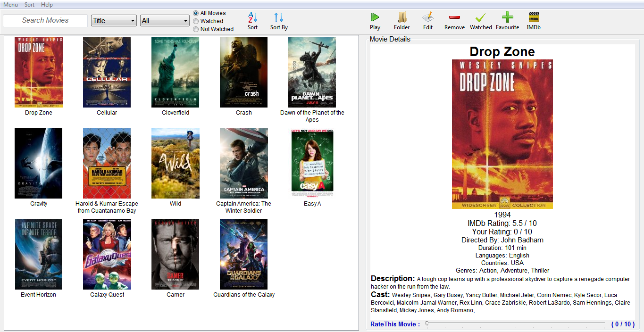Click the Edit movie icon

[428, 17]
